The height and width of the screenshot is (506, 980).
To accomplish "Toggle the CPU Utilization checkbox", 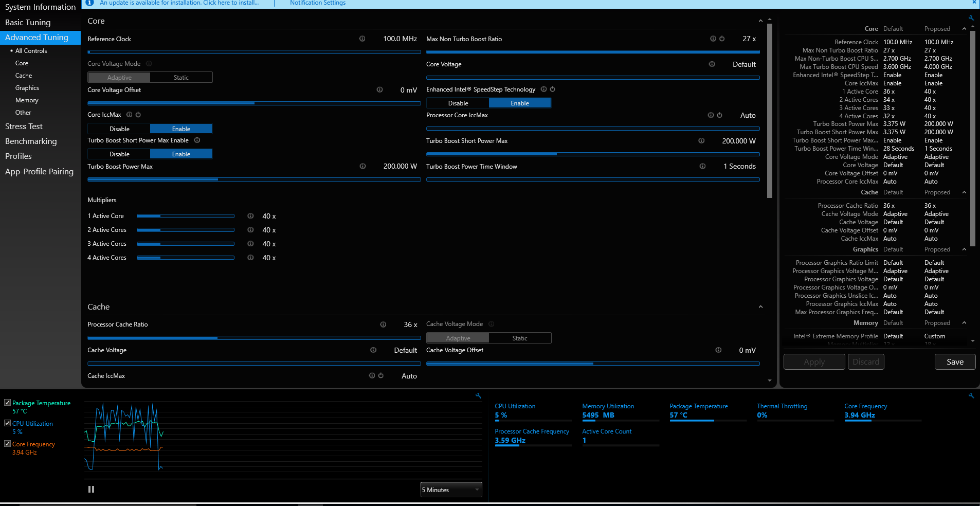I will [x=8, y=423].
